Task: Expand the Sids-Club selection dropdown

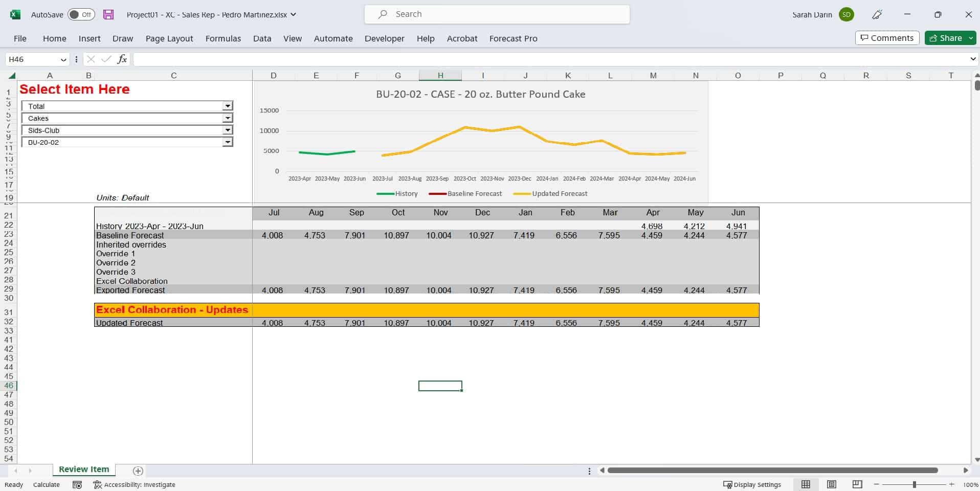Action: coord(227,130)
